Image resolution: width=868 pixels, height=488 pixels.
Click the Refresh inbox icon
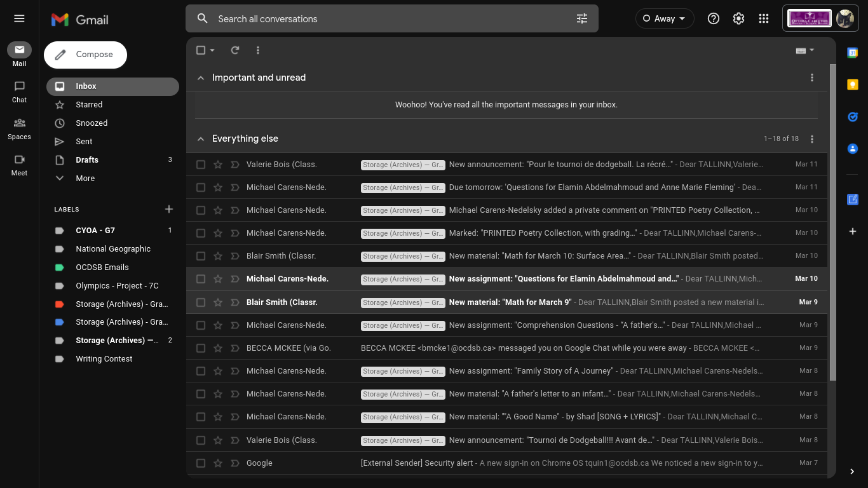pyautogui.click(x=235, y=50)
